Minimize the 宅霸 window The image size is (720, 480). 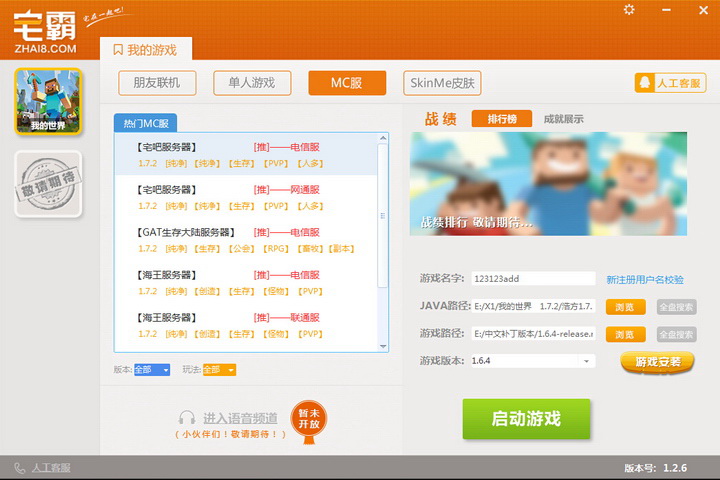tap(666, 10)
